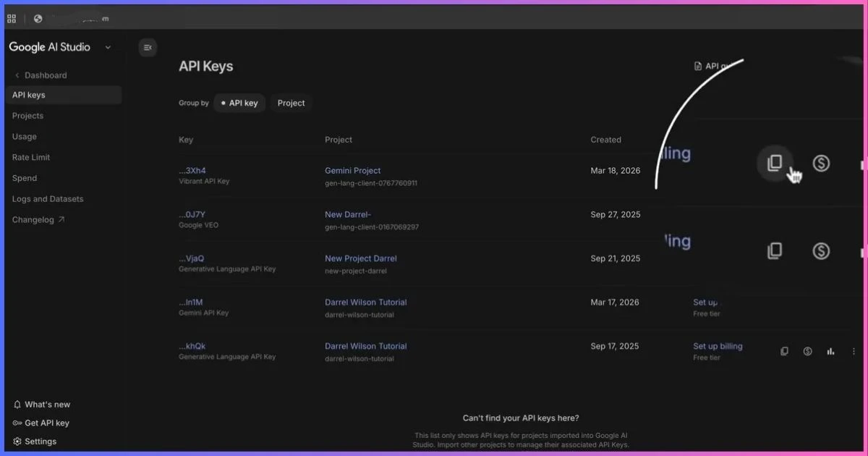
Task: Click the Mar 18, 2026 created date
Action: point(616,171)
